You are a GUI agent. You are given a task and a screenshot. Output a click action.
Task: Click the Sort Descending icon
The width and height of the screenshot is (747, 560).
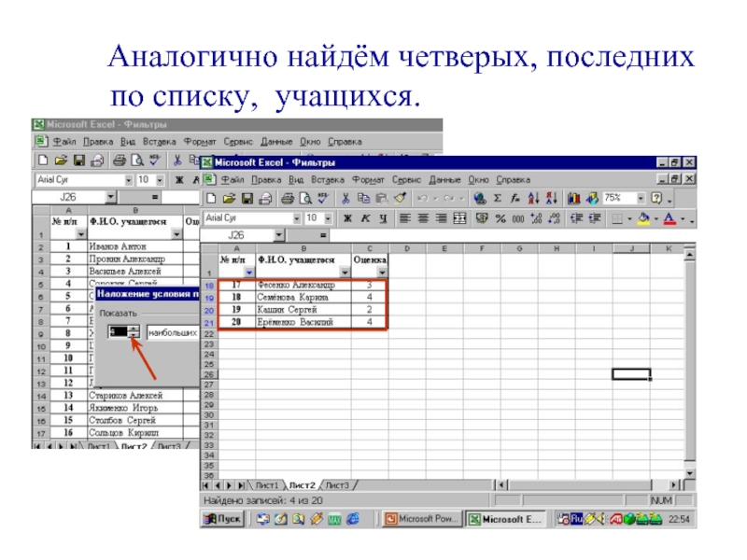pos(552,198)
